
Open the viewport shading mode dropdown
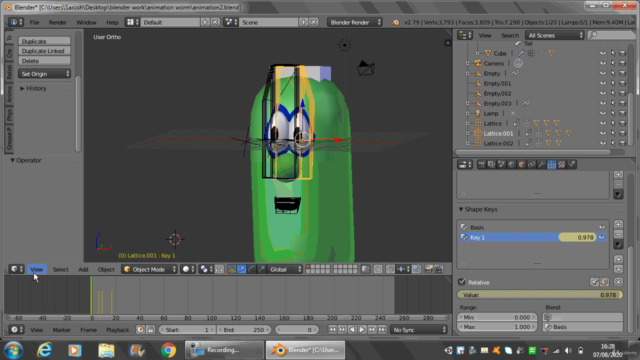pyautogui.click(x=188, y=269)
